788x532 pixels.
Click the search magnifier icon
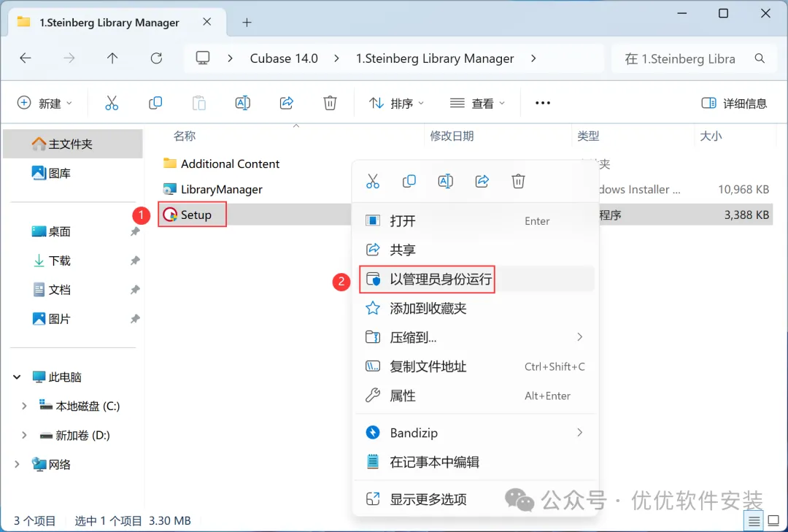760,58
